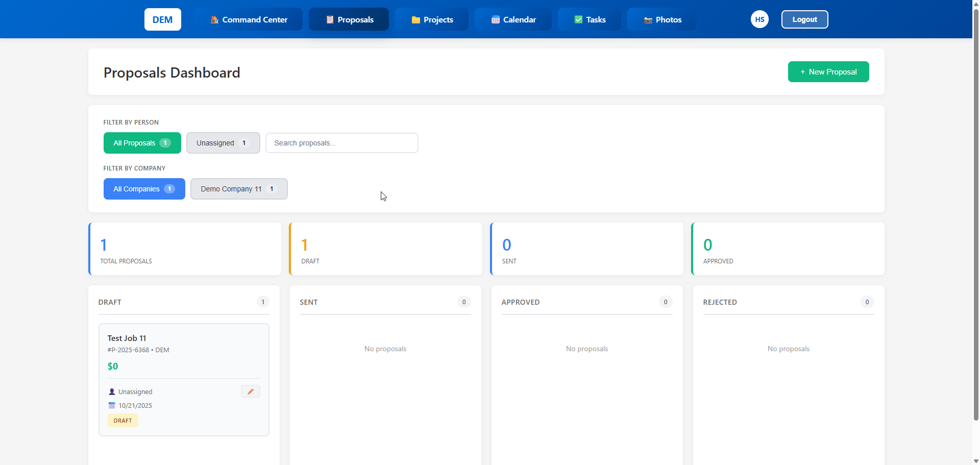
Task: Log out of the application
Action: [x=804, y=19]
